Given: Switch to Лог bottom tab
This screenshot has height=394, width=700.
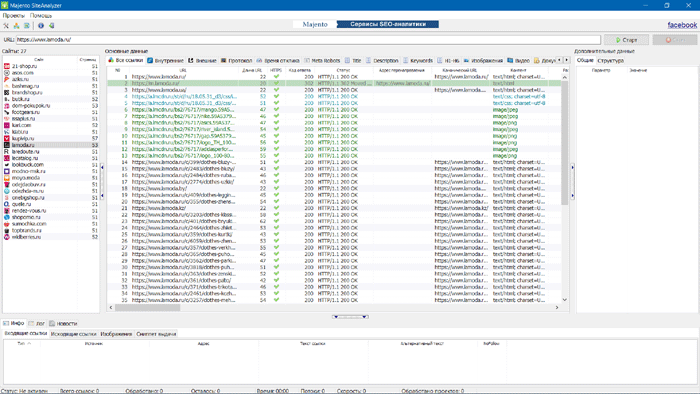Looking at the screenshot, I should [37, 323].
